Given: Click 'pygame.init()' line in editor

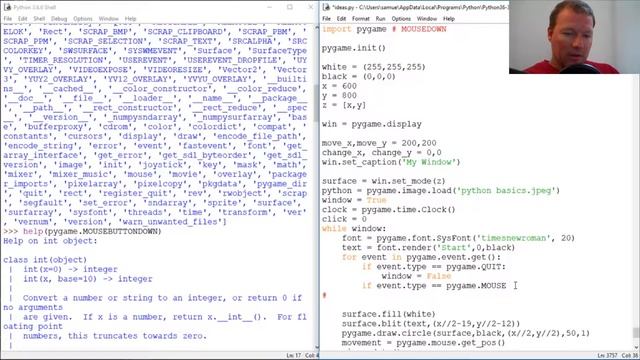Looking at the screenshot, I should (353, 48).
